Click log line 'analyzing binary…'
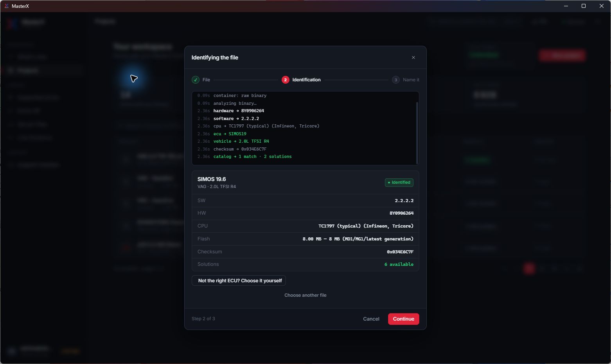The width and height of the screenshot is (611, 364). point(235,103)
